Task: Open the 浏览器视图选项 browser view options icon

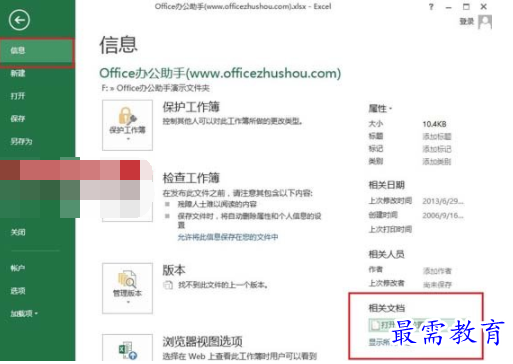Action: [x=127, y=349]
